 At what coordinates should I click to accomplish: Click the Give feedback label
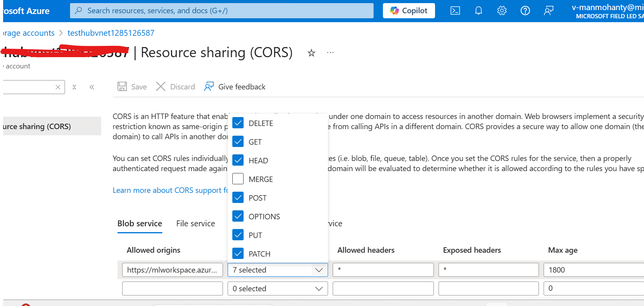pyautogui.click(x=242, y=87)
